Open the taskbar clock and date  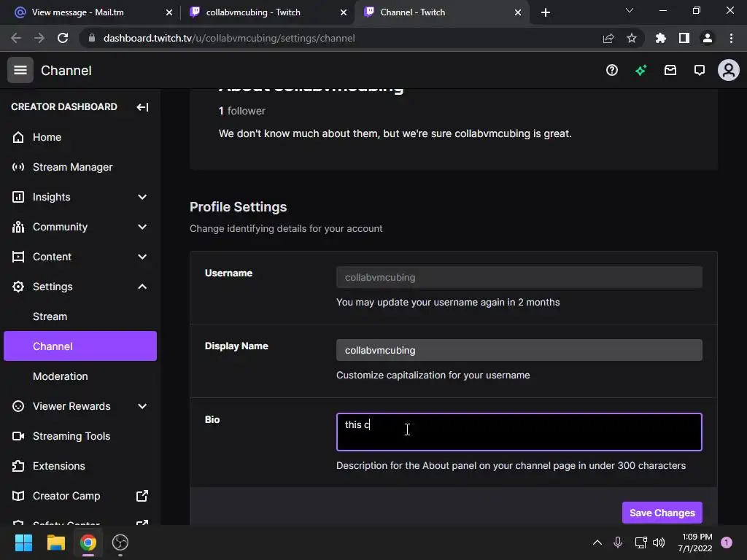click(x=695, y=542)
